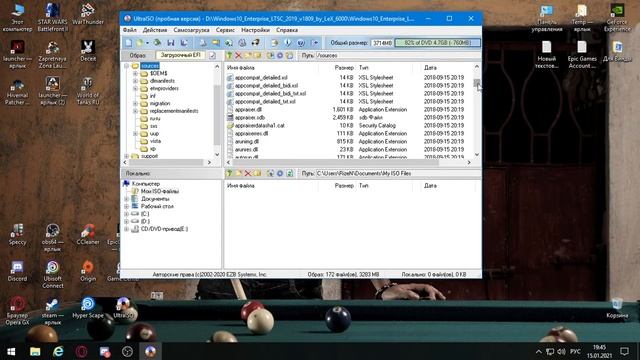The image size is (640, 360).
Task: Expand the uup folder node
Action: (135, 133)
